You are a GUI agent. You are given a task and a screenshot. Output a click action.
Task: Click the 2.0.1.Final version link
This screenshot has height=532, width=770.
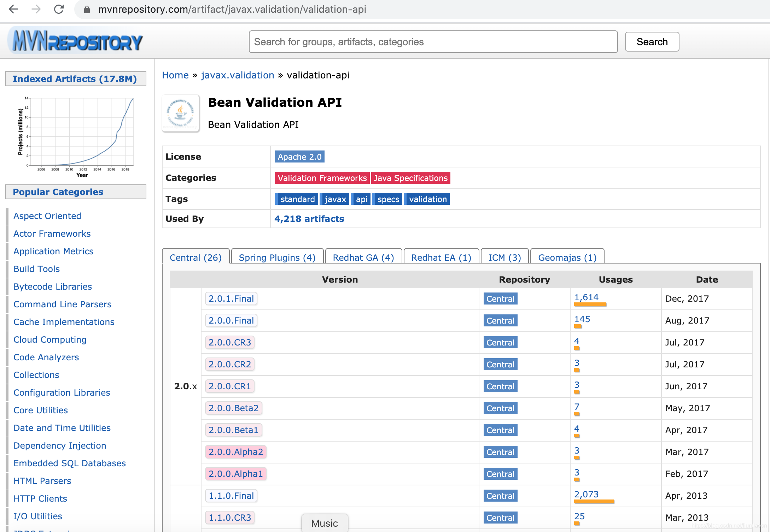pos(231,297)
